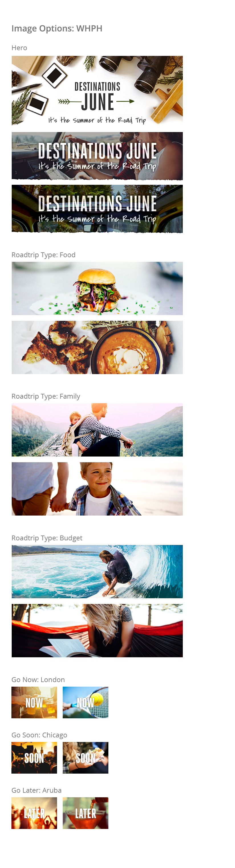Choose the hero banner with forest windshield view

tap(97, 209)
